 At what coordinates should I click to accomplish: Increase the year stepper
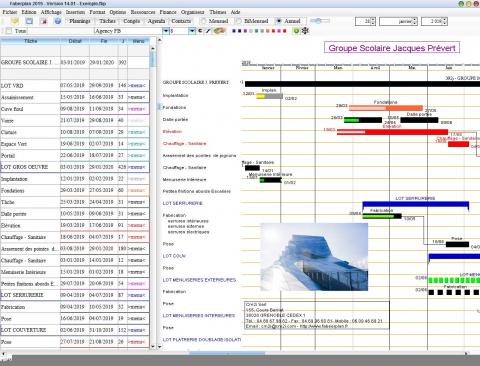click(x=445, y=19)
